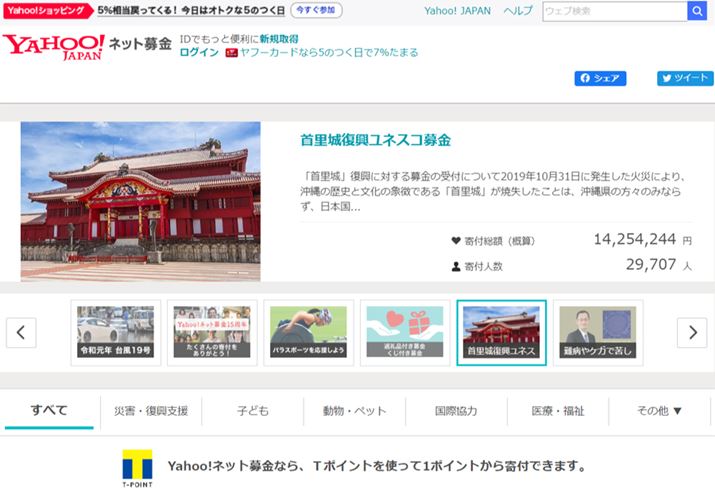715x496 pixels.
Task: Switch to 災害・復興支援 tab
Action: click(151, 410)
